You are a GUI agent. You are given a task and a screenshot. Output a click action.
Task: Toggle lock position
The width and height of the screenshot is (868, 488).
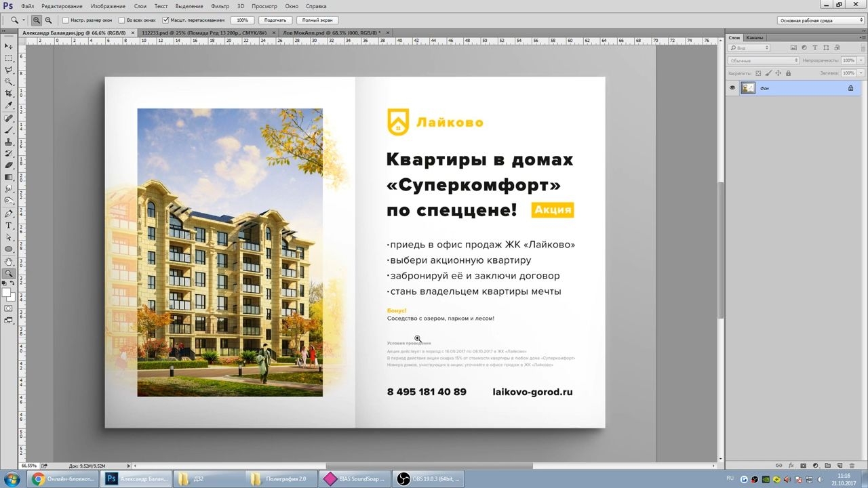click(x=778, y=73)
